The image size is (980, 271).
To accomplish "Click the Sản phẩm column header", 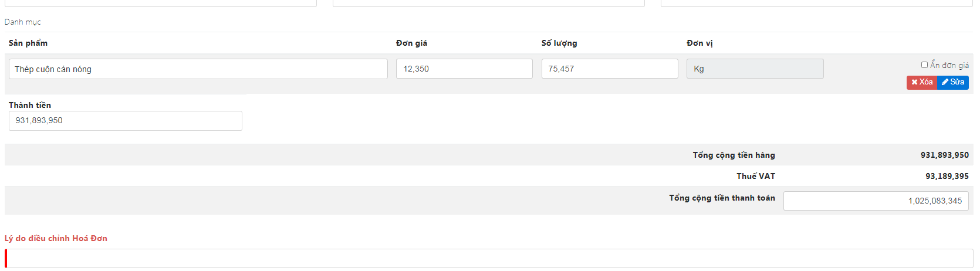I will (28, 43).
